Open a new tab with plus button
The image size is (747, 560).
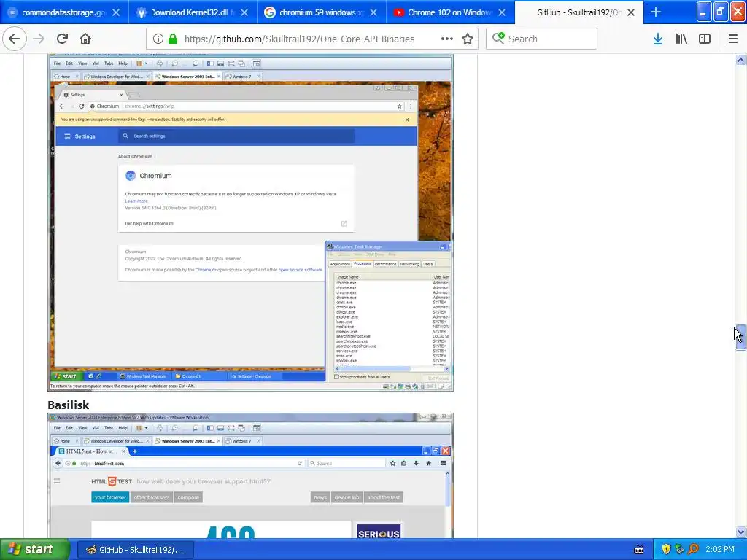[x=656, y=12]
